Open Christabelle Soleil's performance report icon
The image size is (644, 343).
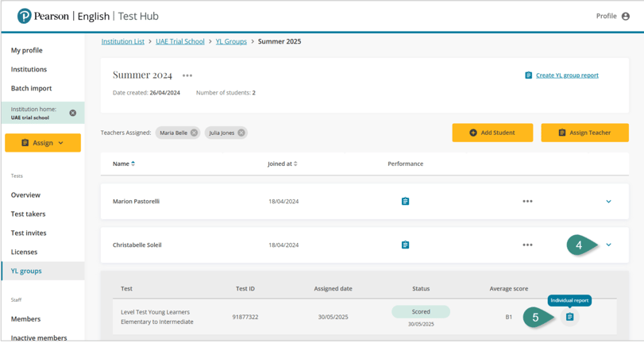click(x=405, y=245)
